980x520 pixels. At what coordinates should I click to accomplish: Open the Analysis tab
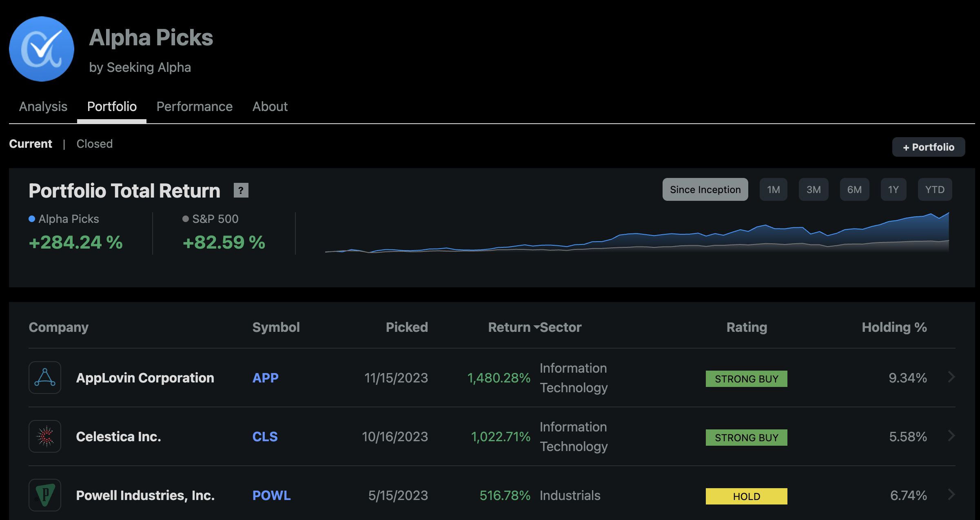click(43, 107)
